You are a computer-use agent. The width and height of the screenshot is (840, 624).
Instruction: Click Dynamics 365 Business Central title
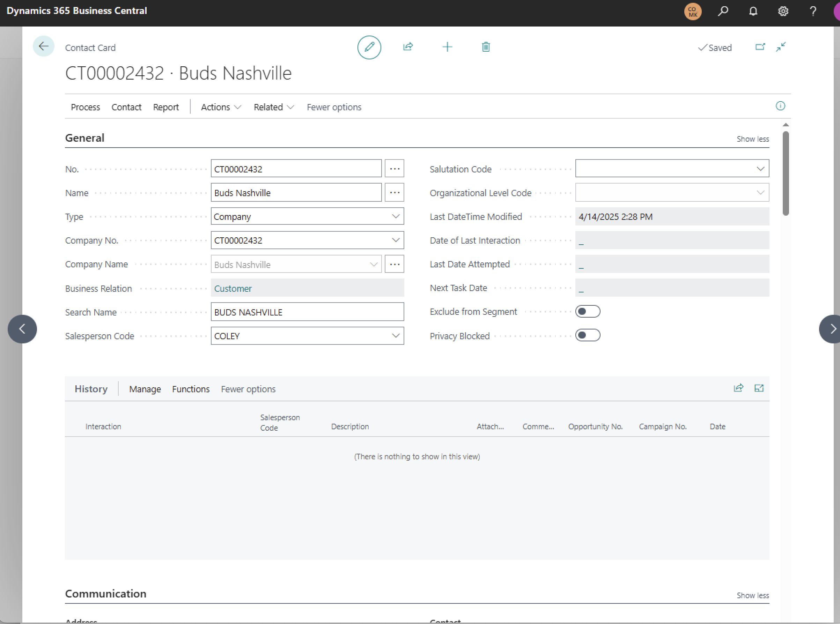point(77,10)
